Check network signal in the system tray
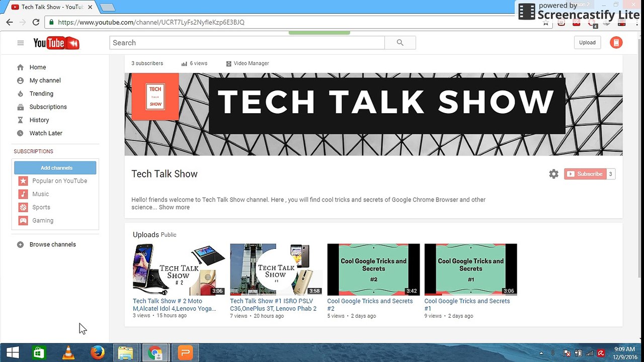The image size is (644, 362). [x=589, y=353]
